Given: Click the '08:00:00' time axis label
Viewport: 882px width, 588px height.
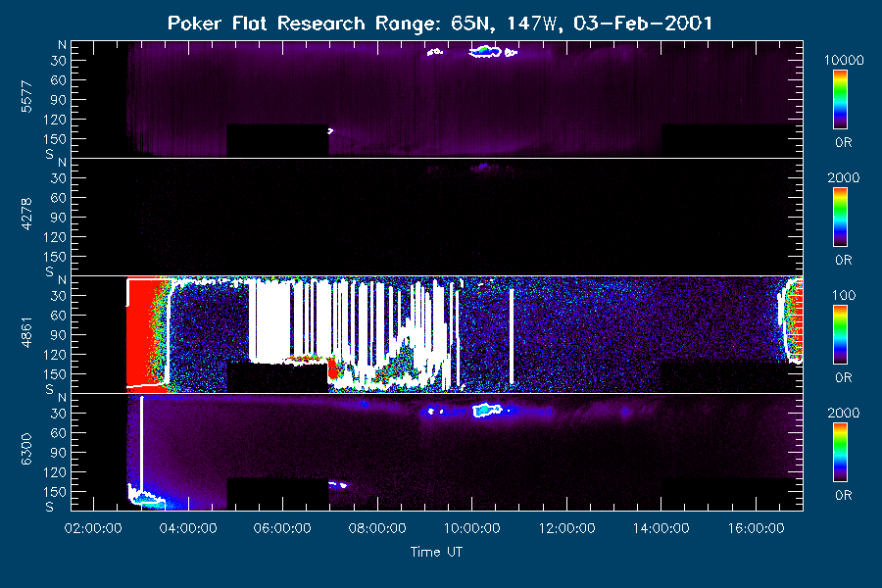Looking at the screenshot, I should 377,528.
